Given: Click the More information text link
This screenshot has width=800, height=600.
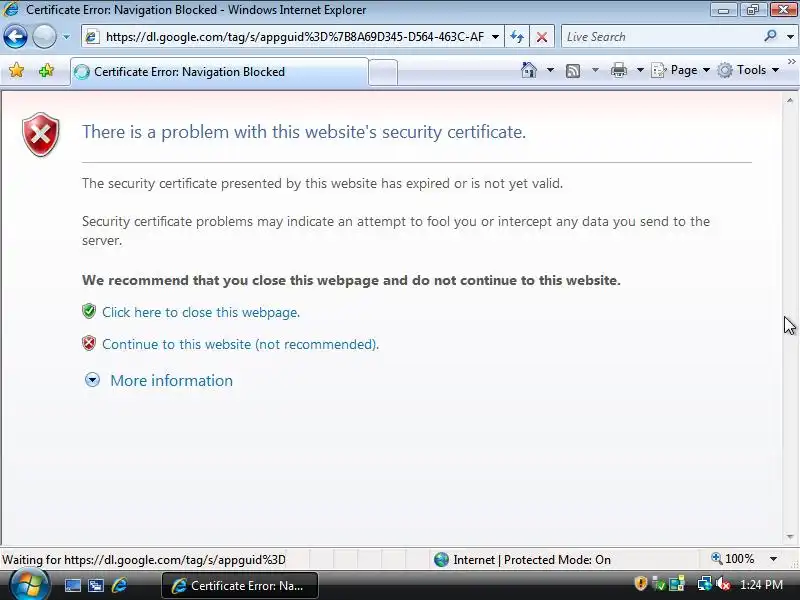Looking at the screenshot, I should pyautogui.click(x=171, y=381).
